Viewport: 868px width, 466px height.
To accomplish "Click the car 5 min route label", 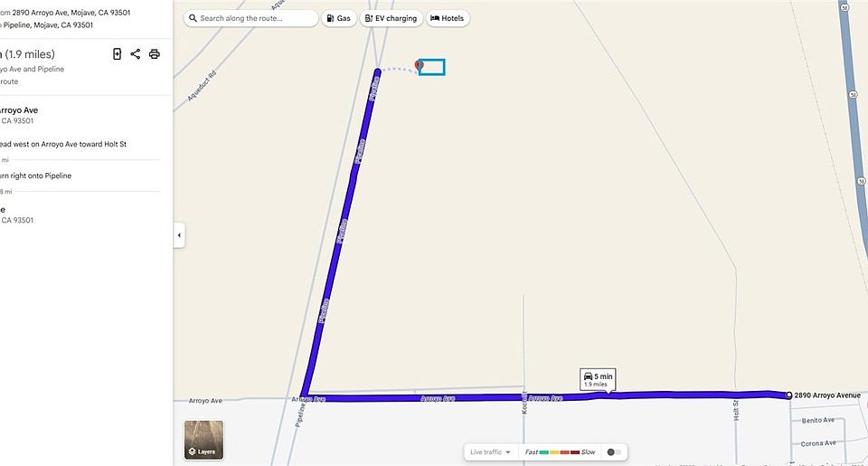I will 598,379.
